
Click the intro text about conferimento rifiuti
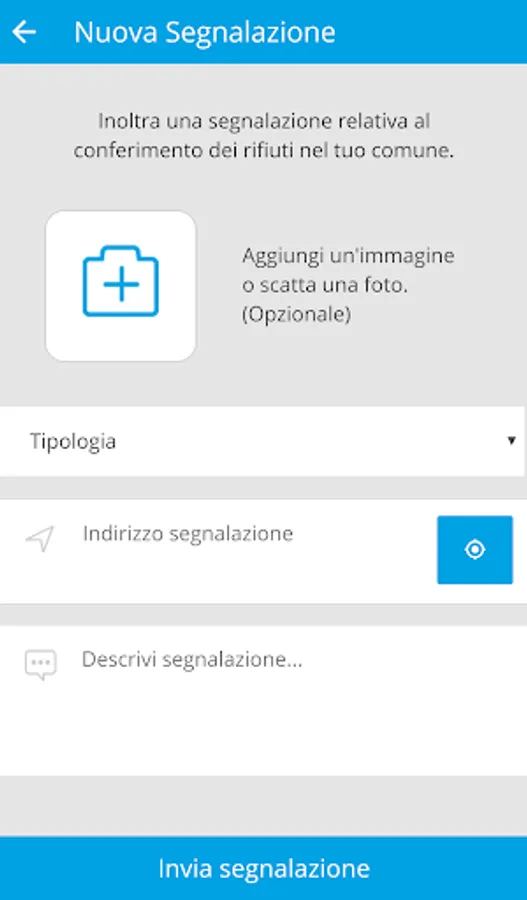264,137
